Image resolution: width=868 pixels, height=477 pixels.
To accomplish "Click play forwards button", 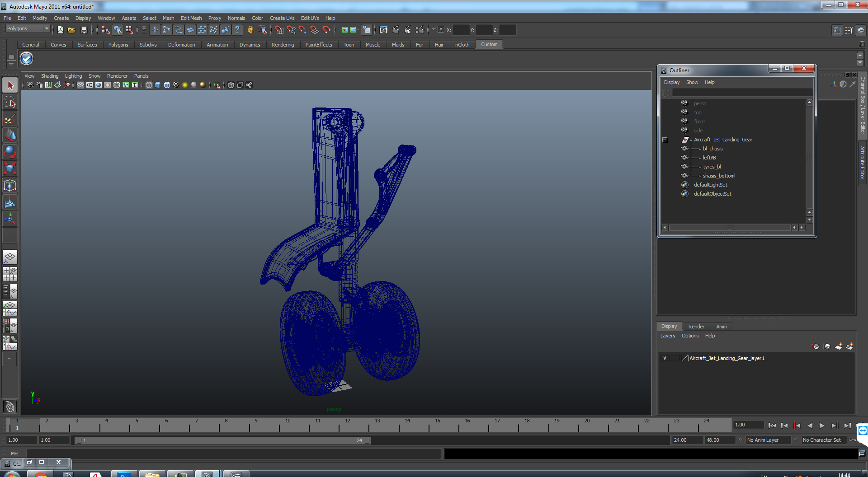I will 822,426.
